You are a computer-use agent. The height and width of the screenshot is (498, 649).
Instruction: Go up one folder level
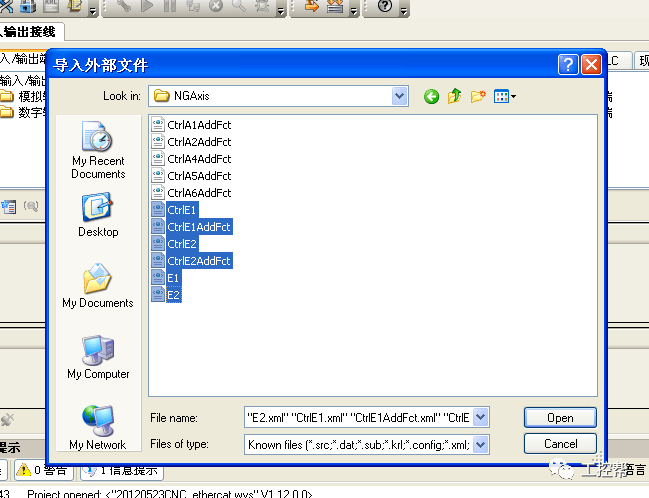pos(454,96)
